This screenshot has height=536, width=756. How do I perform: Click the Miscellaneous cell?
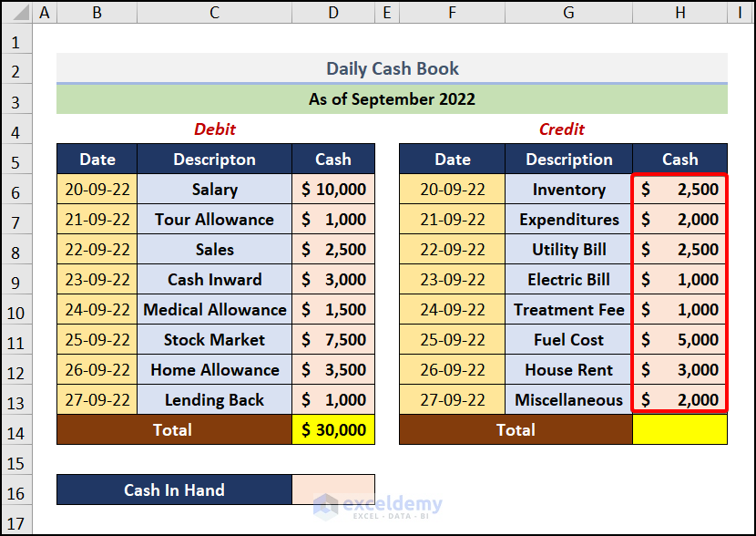click(x=569, y=399)
